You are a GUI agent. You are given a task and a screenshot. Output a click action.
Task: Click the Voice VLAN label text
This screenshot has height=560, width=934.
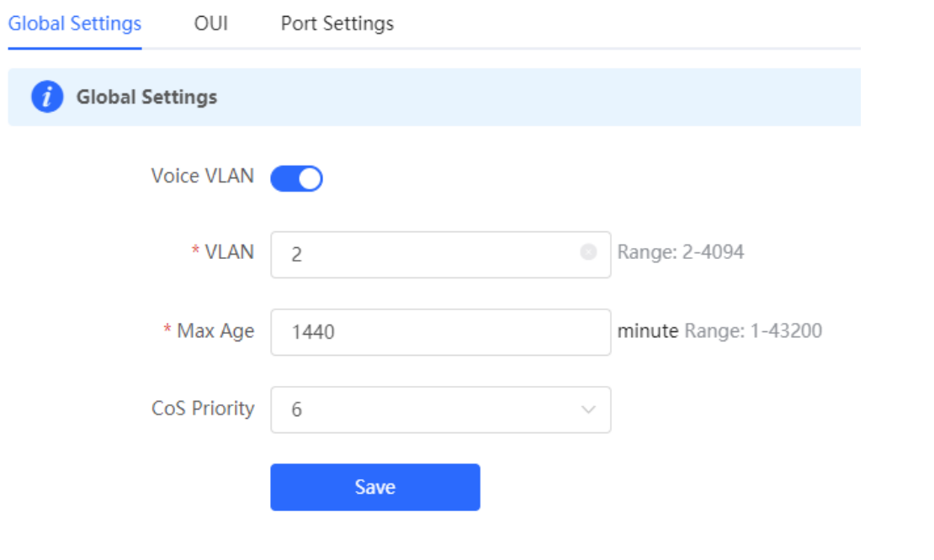pyautogui.click(x=203, y=176)
